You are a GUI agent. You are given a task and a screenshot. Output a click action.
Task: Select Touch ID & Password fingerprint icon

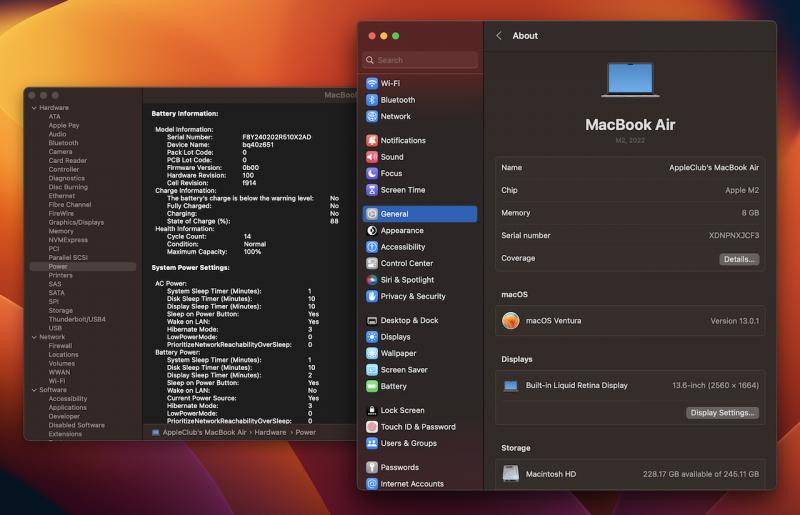372,427
